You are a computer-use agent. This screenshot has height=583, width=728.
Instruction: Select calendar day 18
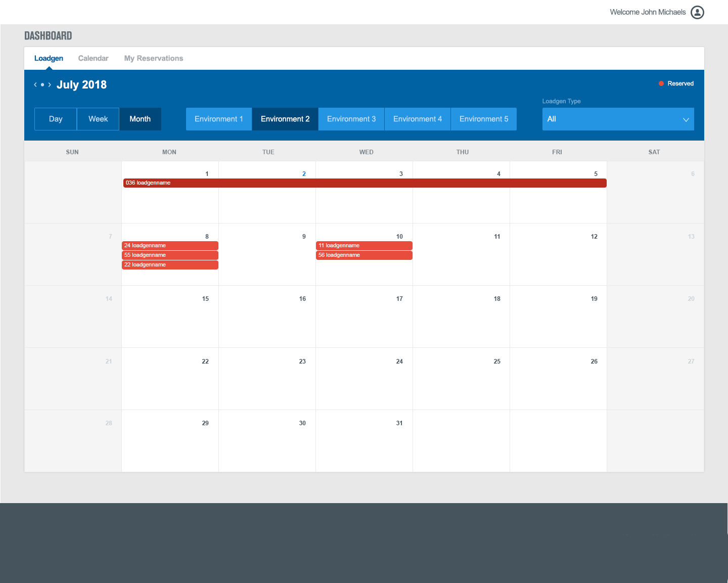(497, 299)
